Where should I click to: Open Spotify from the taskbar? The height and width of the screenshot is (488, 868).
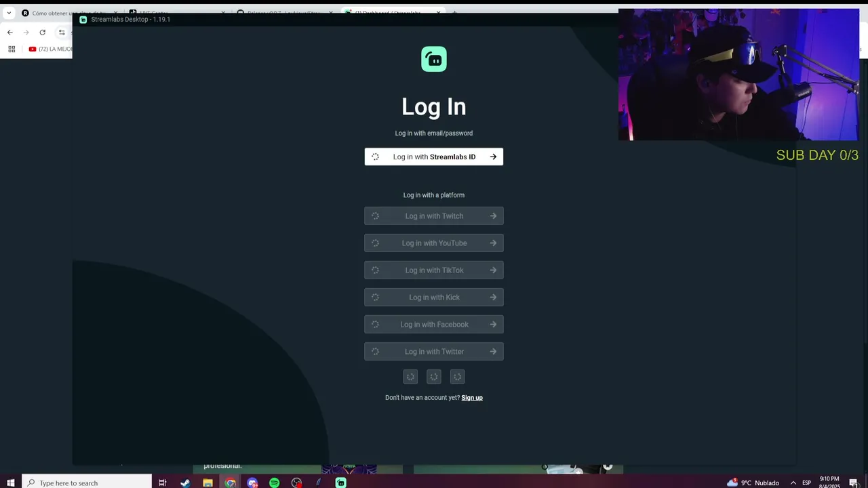[x=274, y=483]
